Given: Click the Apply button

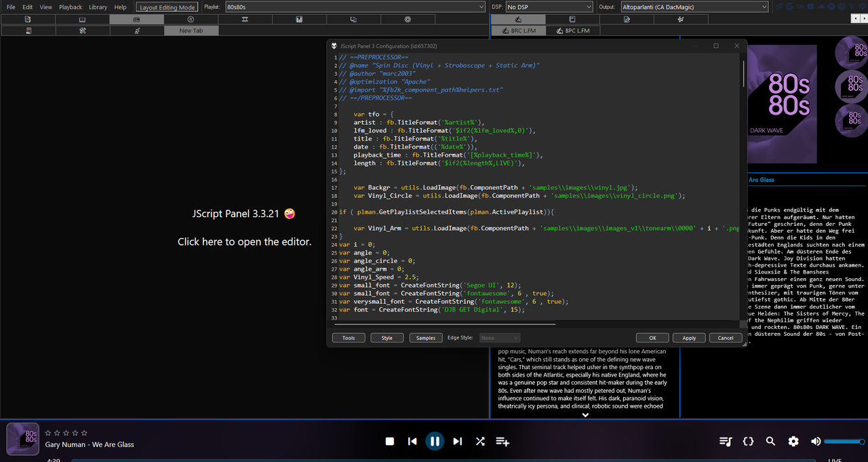Looking at the screenshot, I should [689, 338].
